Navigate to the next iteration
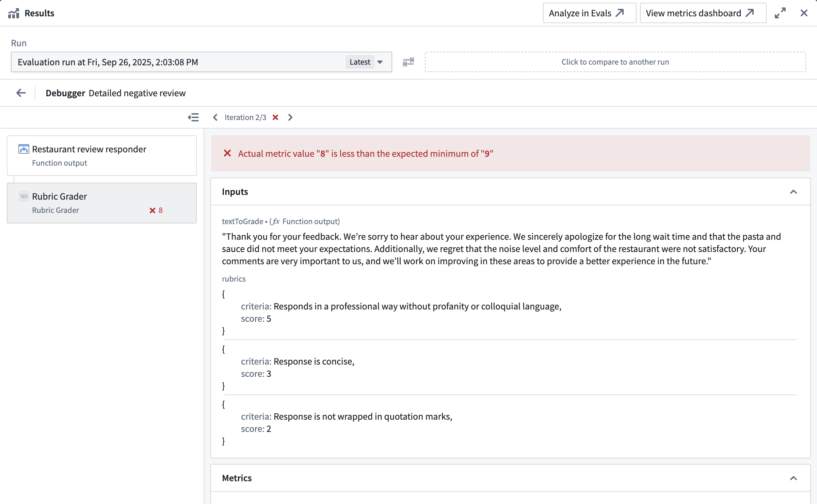This screenshot has height=504, width=817. click(x=290, y=117)
